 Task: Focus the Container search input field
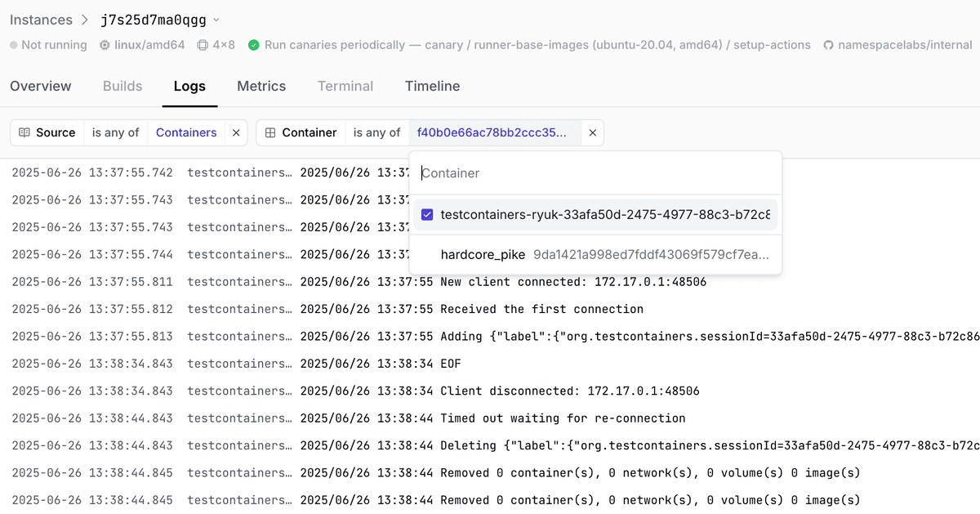(596, 173)
